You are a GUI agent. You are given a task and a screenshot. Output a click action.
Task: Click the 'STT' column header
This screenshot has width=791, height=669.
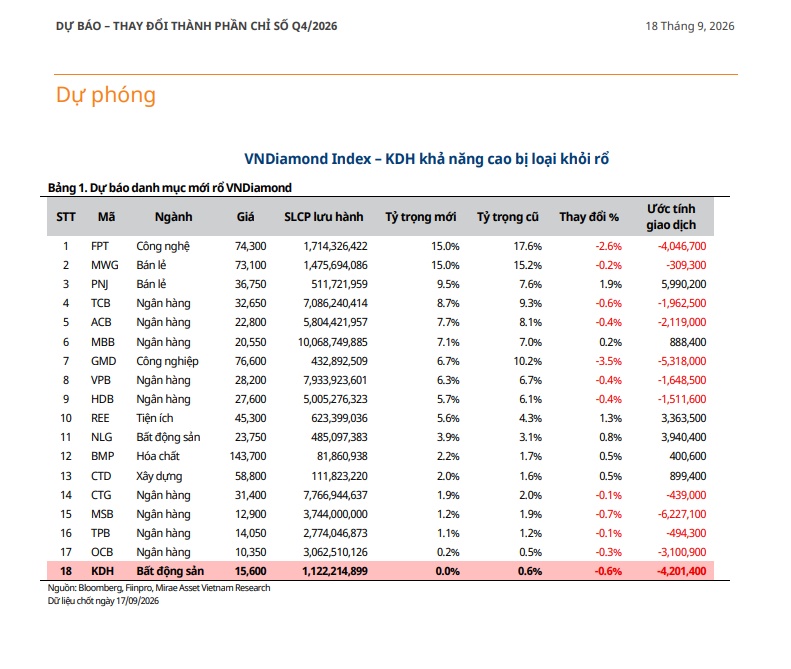(x=66, y=217)
